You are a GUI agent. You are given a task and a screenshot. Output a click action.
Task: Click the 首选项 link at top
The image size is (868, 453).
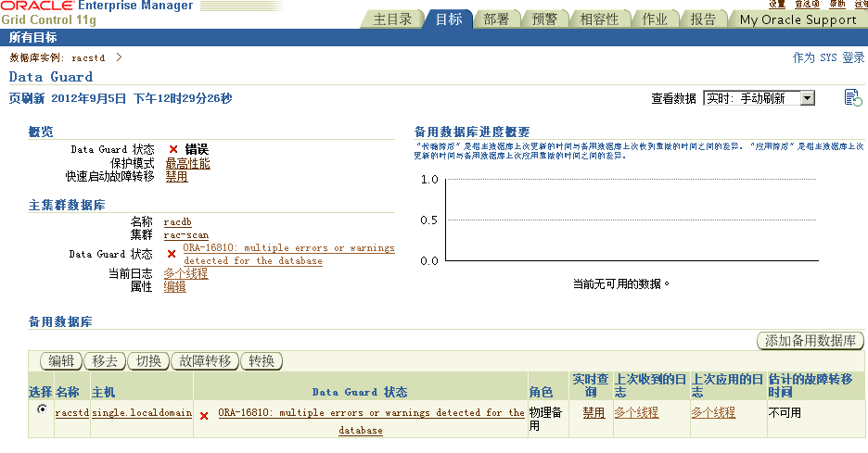point(807,4)
